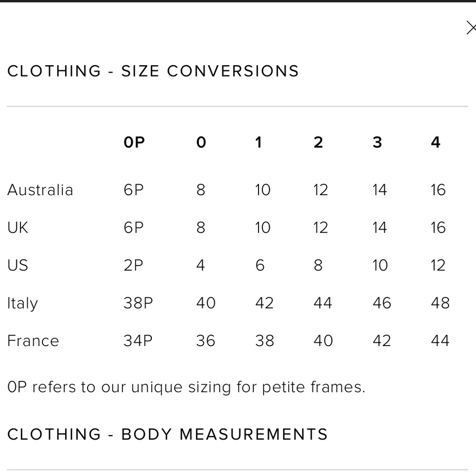Click the Clothing - Size Conversions heading

tap(153, 71)
